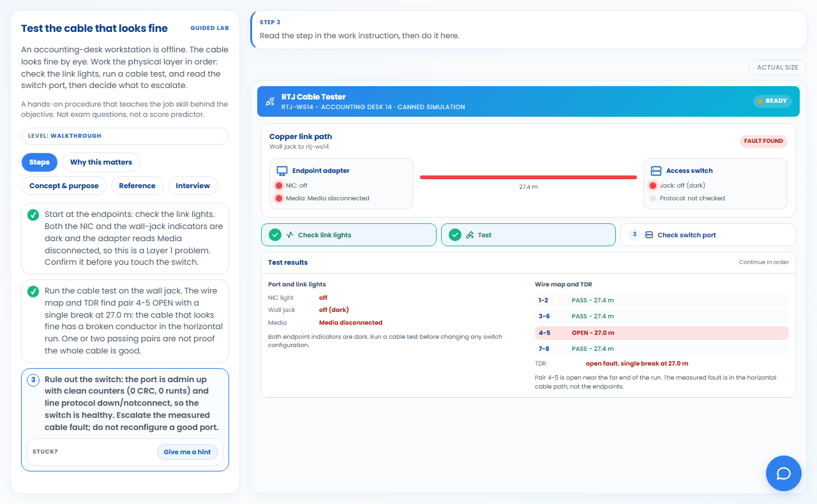The width and height of the screenshot is (817, 504).
Task: Click the GUIDED LAB label
Action: click(209, 28)
